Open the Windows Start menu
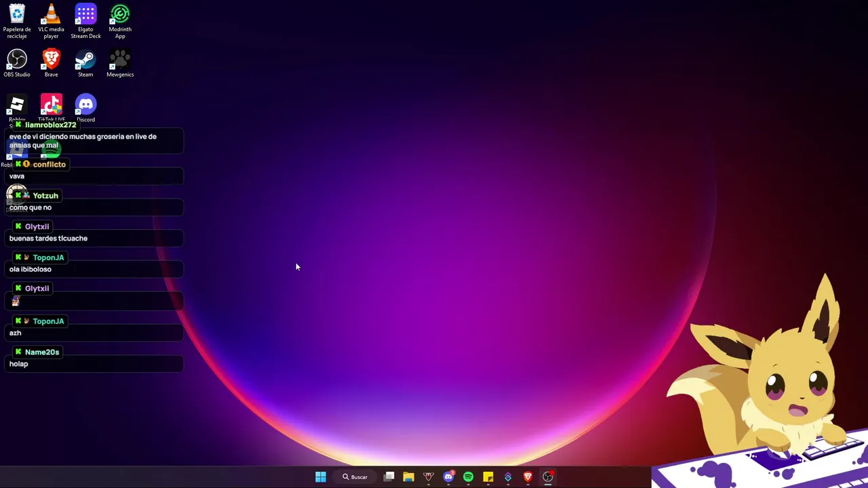 click(x=321, y=477)
